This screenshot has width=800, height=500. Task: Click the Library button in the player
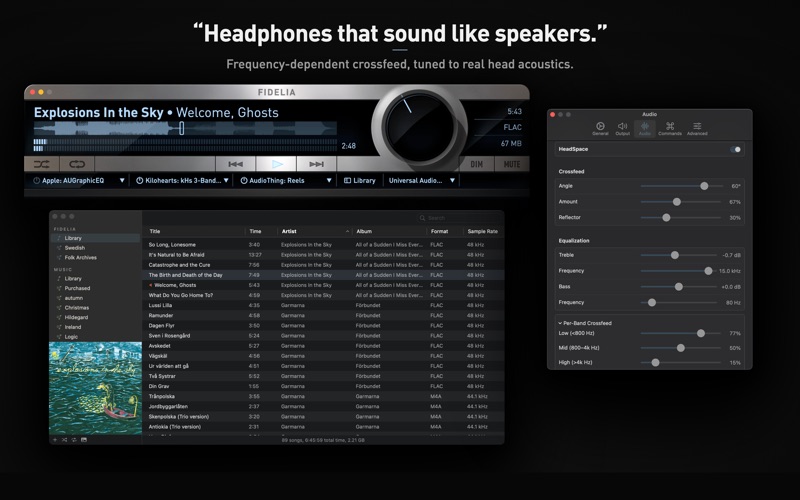[x=360, y=181]
